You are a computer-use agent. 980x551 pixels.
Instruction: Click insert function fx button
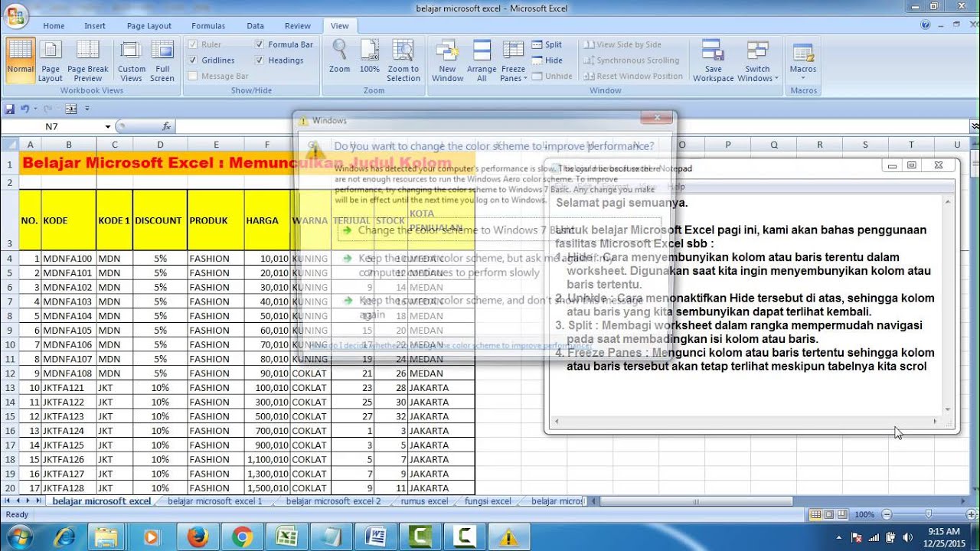[167, 126]
